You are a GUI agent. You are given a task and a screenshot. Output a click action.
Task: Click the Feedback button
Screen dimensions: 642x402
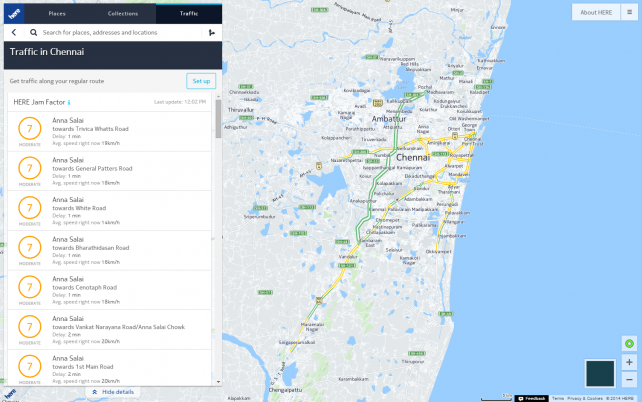(x=531, y=398)
